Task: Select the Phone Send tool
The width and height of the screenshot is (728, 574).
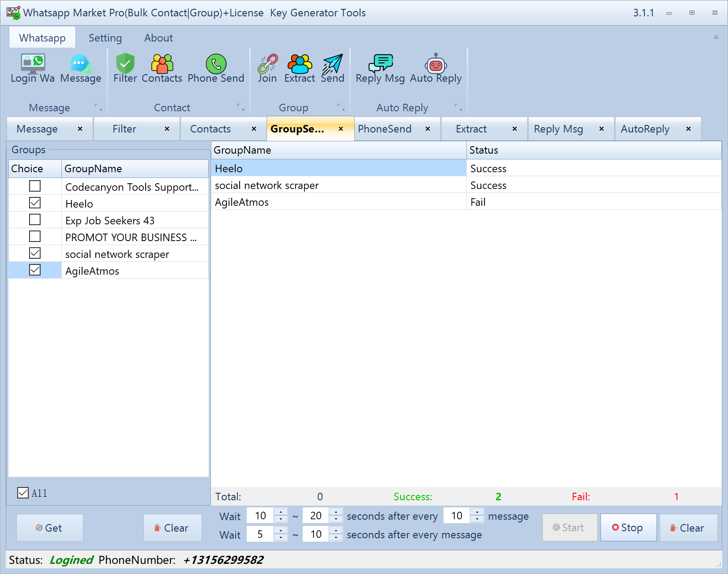Action: pos(216,68)
